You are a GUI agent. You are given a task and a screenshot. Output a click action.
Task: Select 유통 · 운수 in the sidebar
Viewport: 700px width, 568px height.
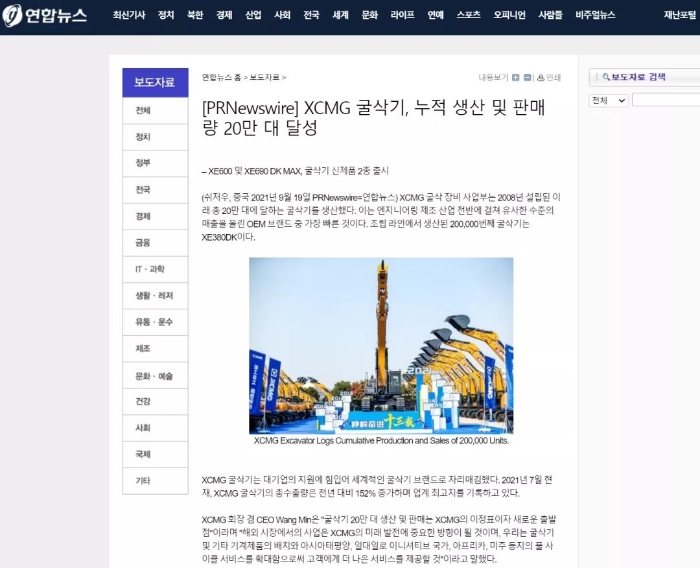pyautogui.click(x=155, y=322)
